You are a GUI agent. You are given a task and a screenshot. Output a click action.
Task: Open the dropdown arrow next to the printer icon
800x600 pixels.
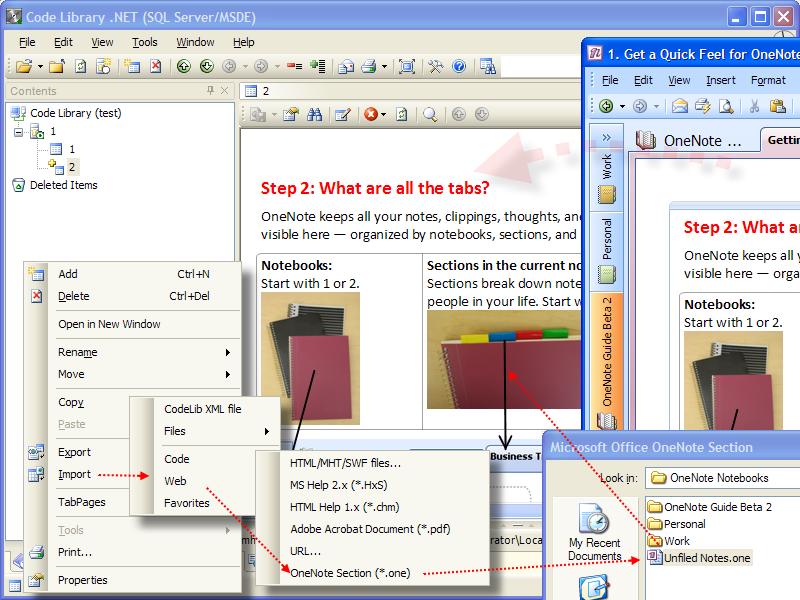click(x=385, y=66)
